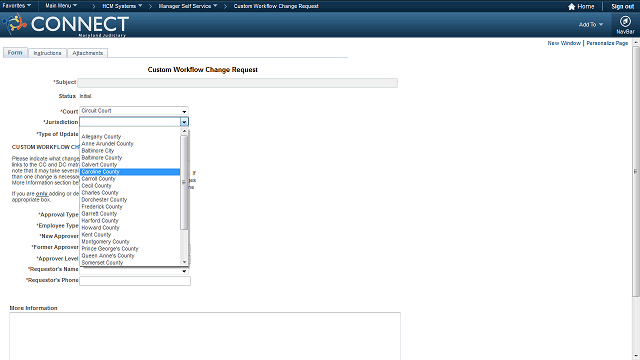Open the NavBar compass icon
Image resolution: width=640 pixels, height=360 pixels.
(x=625, y=21)
